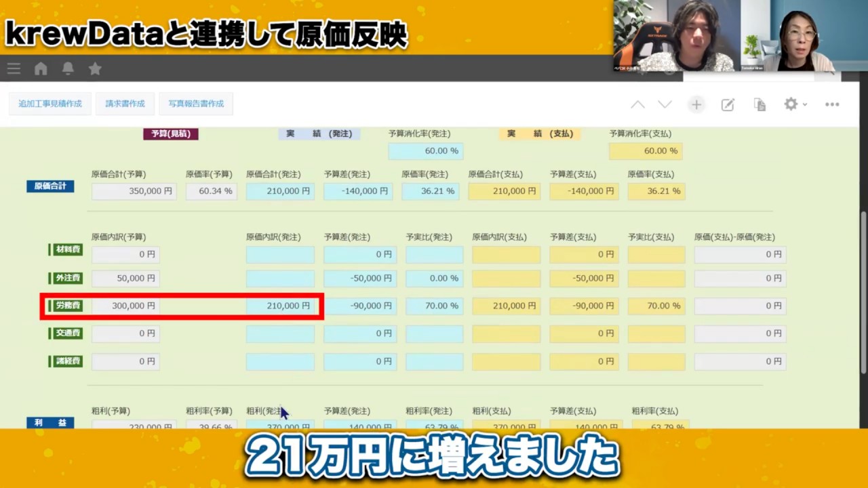Go to the kintone portal home
The image size is (868, 488).
tap(40, 68)
